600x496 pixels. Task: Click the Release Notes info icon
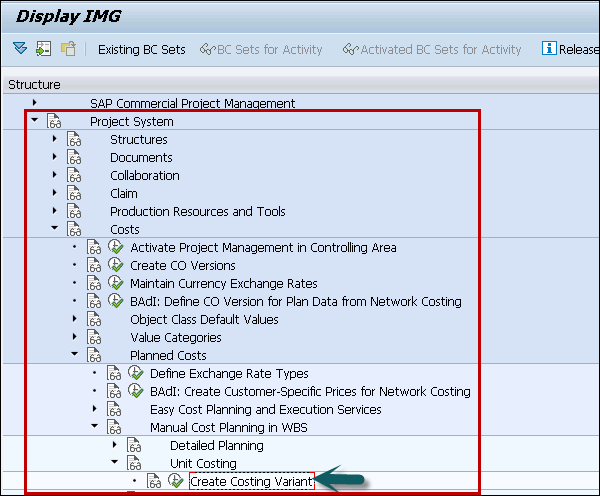tap(549, 49)
